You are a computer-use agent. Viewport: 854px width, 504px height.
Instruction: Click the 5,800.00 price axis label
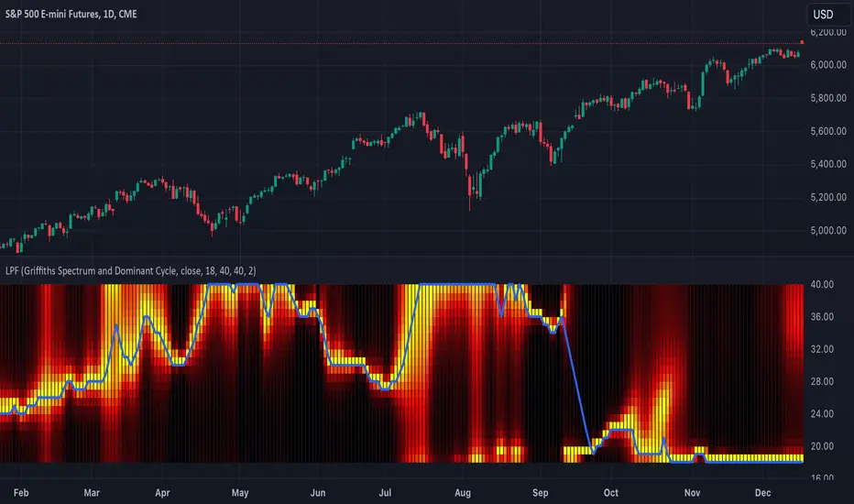coord(828,98)
